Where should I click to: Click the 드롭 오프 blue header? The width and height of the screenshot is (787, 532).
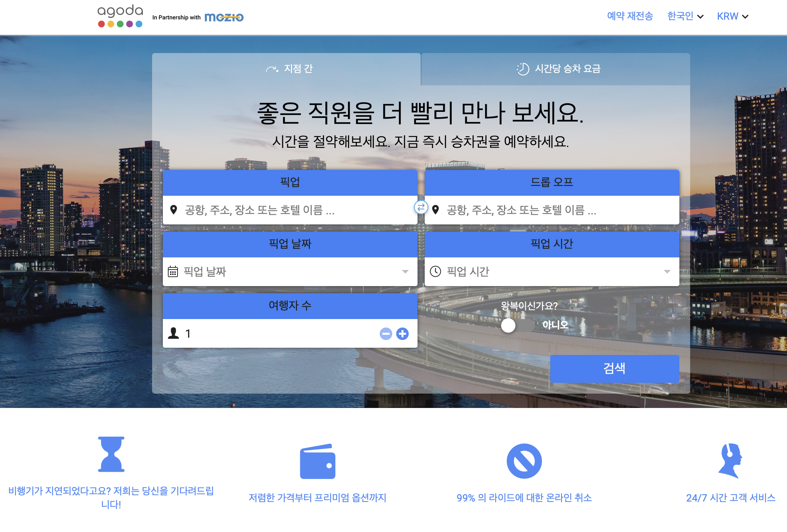pyautogui.click(x=552, y=182)
